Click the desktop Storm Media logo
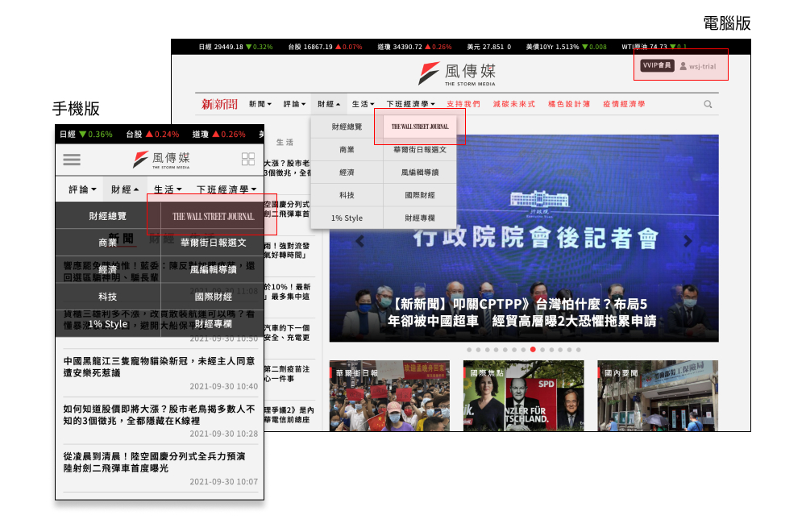Image resolution: width=806 pixels, height=532 pixels. pyautogui.click(x=456, y=74)
